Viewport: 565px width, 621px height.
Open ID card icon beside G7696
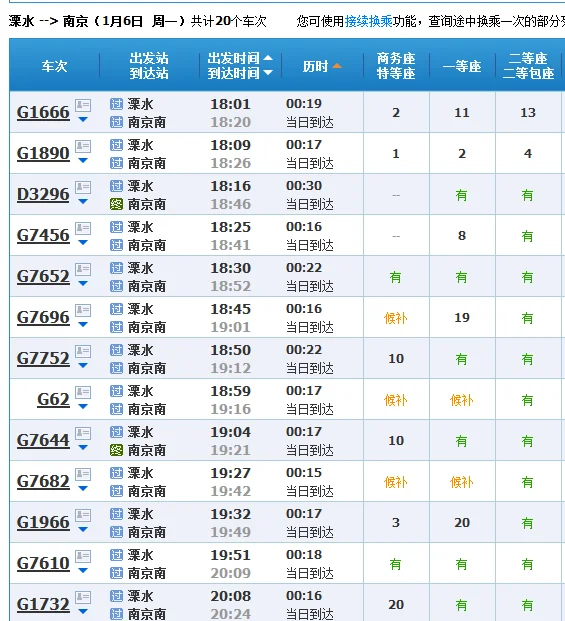83,310
